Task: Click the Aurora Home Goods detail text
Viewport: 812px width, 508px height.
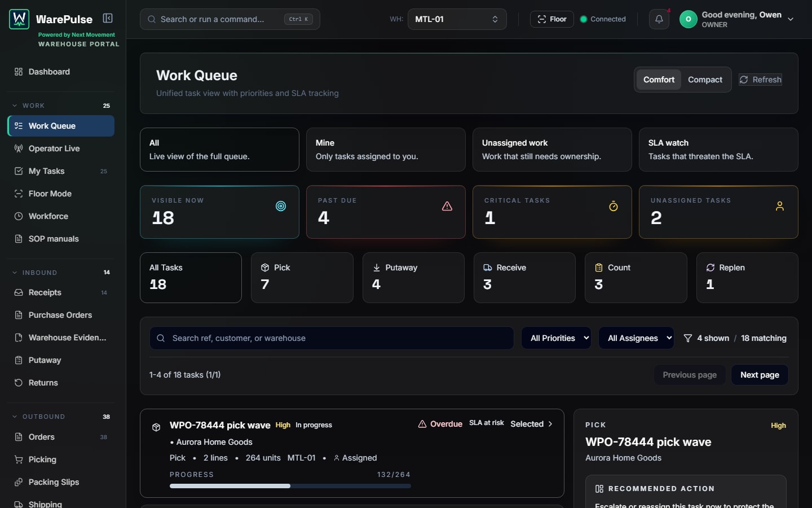Action: [x=623, y=458]
